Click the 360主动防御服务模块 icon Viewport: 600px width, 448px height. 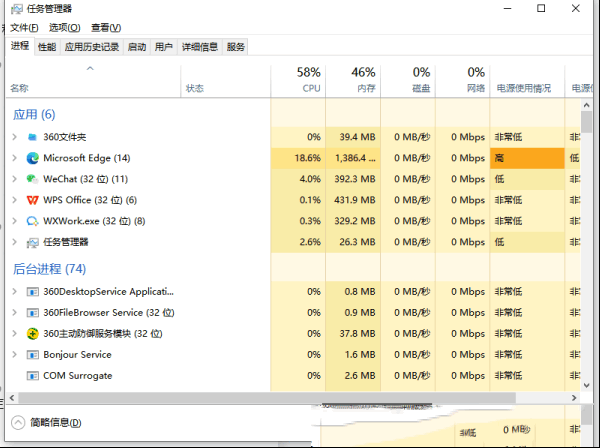[x=33, y=334]
